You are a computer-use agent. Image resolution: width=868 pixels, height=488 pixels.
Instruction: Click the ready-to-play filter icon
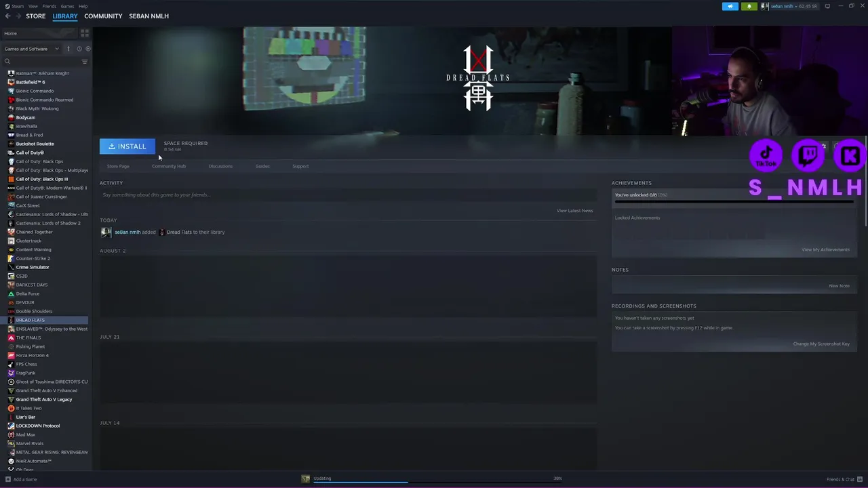click(87, 49)
